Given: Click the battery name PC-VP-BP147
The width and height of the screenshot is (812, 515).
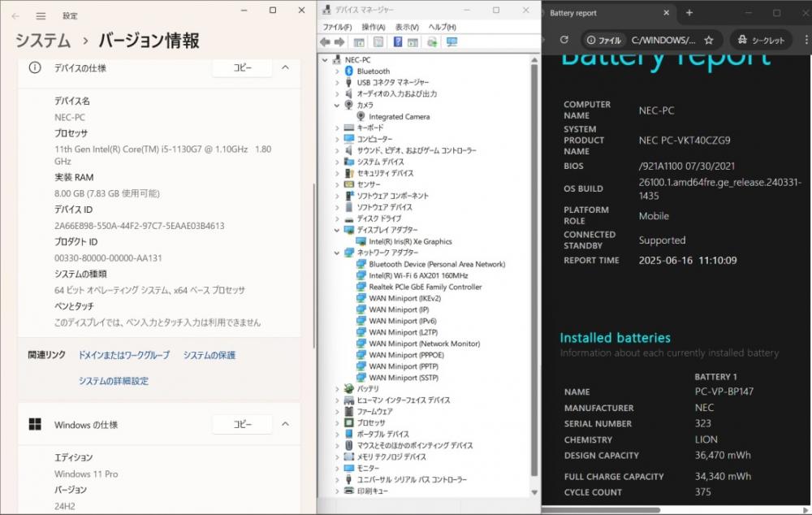Looking at the screenshot, I should (724, 392).
